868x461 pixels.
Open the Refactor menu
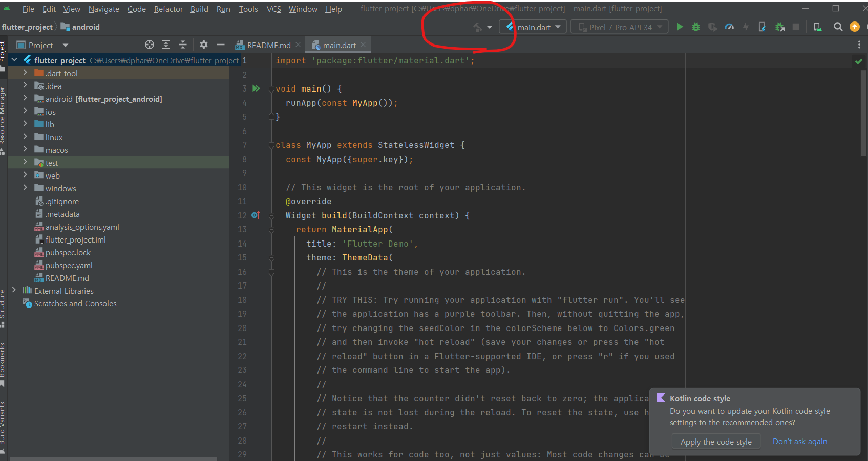point(168,9)
